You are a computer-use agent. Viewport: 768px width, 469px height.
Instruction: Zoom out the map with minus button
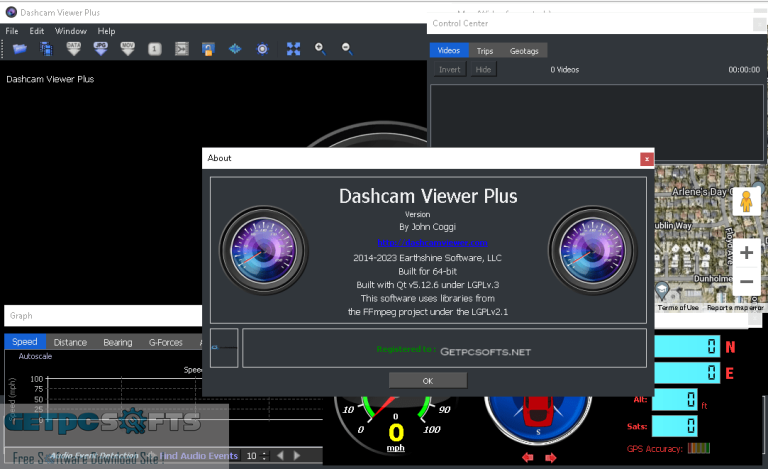click(746, 281)
